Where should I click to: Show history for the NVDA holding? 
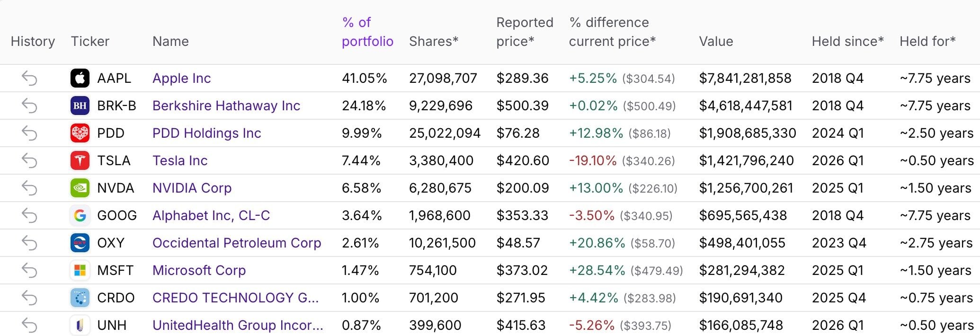click(x=29, y=188)
